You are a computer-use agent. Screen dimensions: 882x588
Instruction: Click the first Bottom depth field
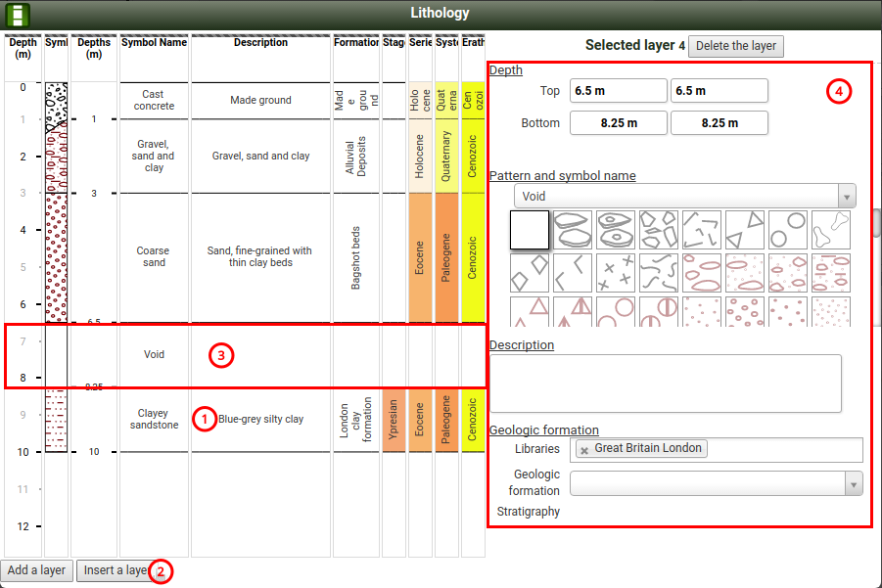click(618, 123)
